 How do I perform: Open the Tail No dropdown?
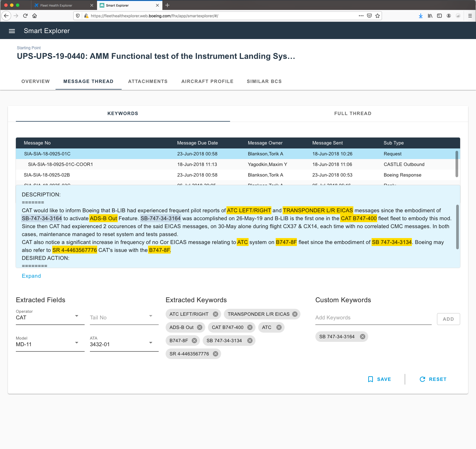(124, 317)
